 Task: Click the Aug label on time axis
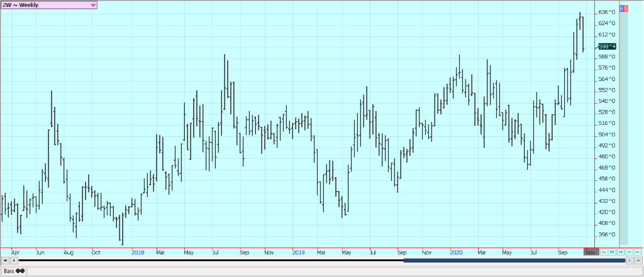click(x=69, y=253)
